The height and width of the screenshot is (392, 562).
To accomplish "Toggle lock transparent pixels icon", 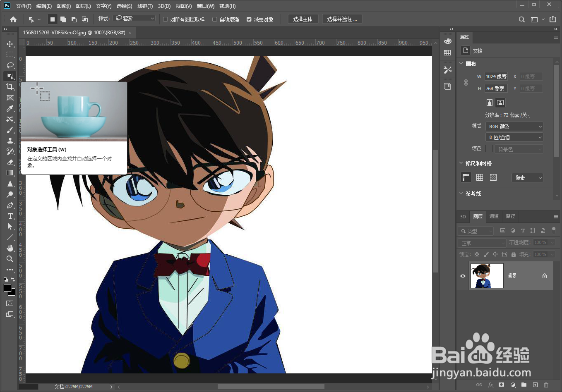I will pyautogui.click(x=477, y=254).
